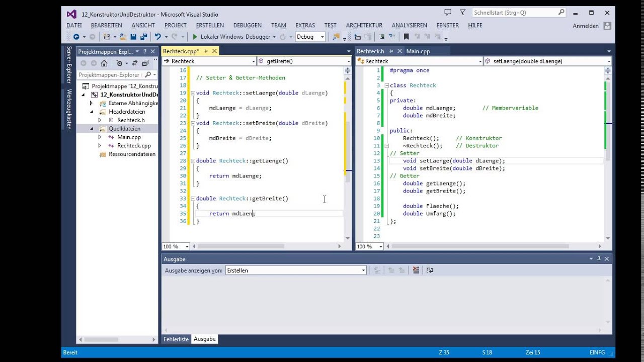Expand the Externe Abhängigkeiten node
Image resolution: width=644 pixels, height=362 pixels.
(92, 103)
